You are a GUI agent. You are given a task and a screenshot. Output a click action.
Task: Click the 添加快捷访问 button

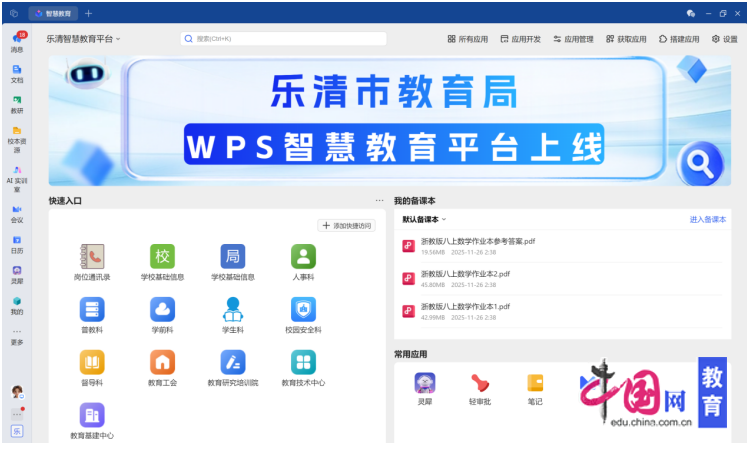click(x=347, y=226)
